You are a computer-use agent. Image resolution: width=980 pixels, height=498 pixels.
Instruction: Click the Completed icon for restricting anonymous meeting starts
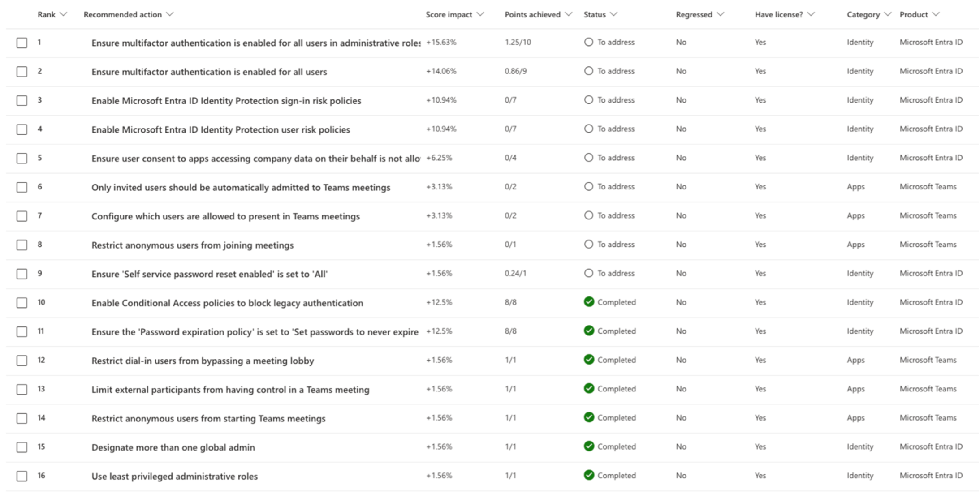[x=590, y=417]
